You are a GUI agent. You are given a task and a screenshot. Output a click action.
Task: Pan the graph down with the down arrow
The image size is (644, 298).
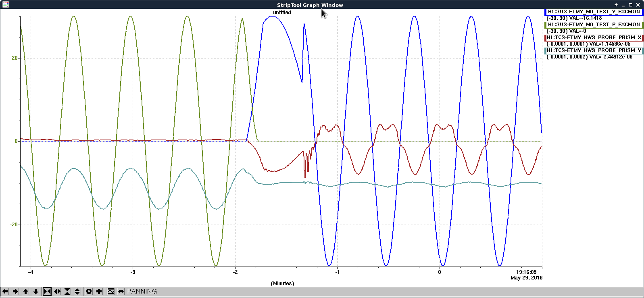[35, 292]
